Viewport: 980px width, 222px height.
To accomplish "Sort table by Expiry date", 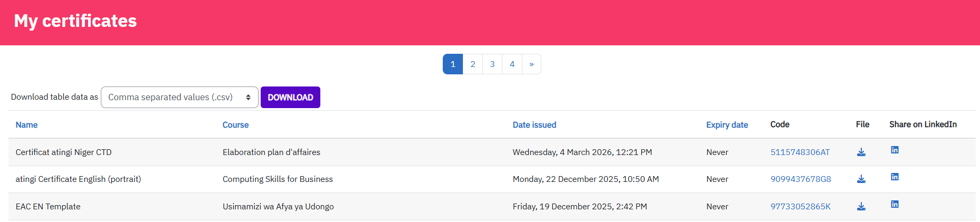I will click(x=727, y=125).
